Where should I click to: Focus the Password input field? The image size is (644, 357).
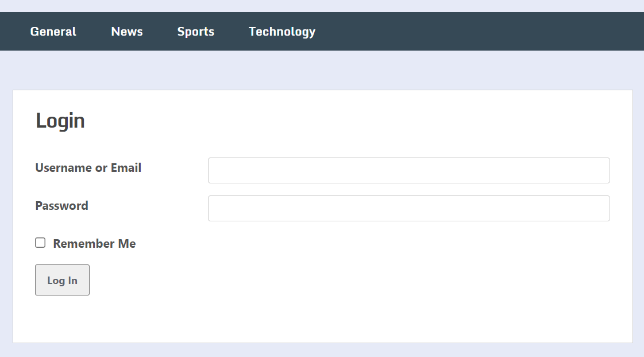[408, 208]
